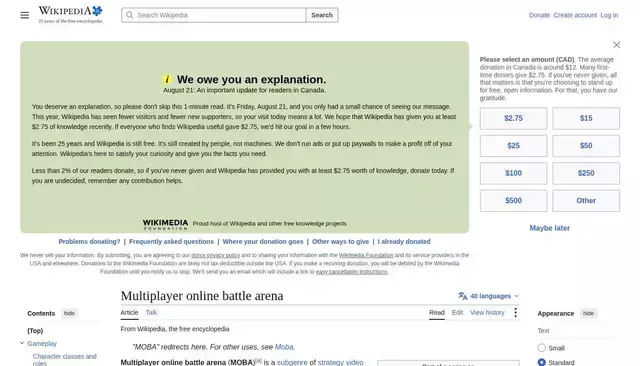Click Create account link
The width and height of the screenshot is (640, 366).
coord(575,15)
